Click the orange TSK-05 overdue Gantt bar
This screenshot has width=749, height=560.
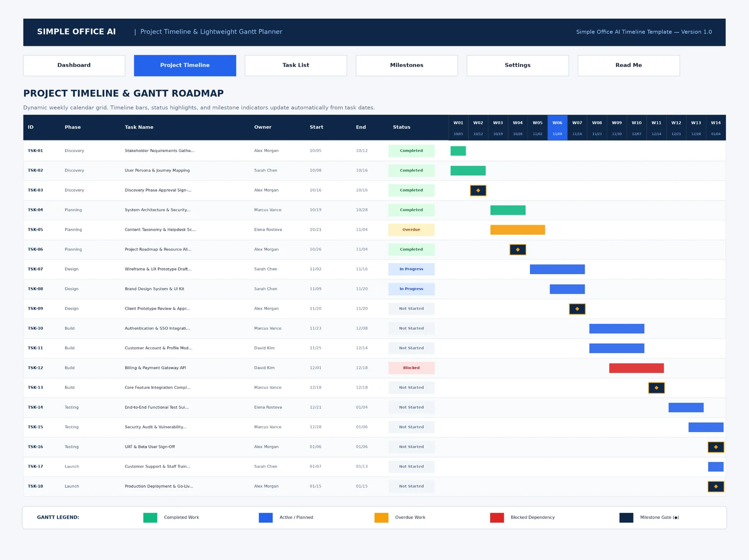click(x=518, y=230)
